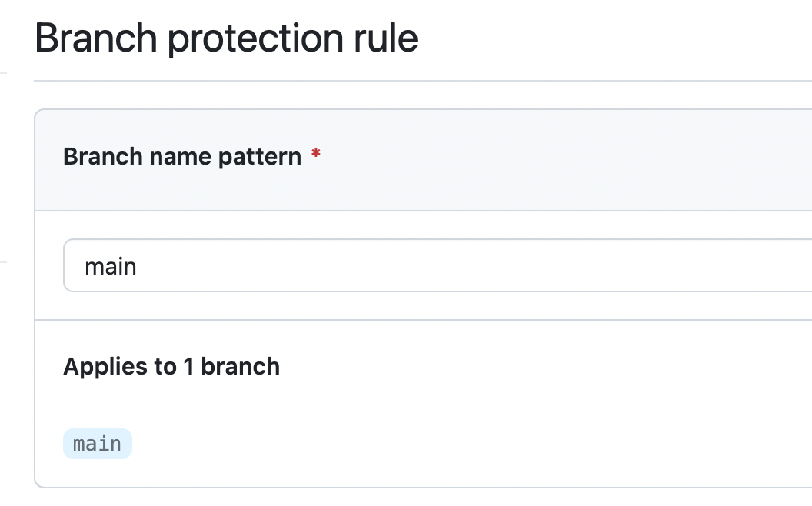812x506 pixels.
Task: Click the 'Applies to 1 branch' section header
Action: tap(171, 366)
